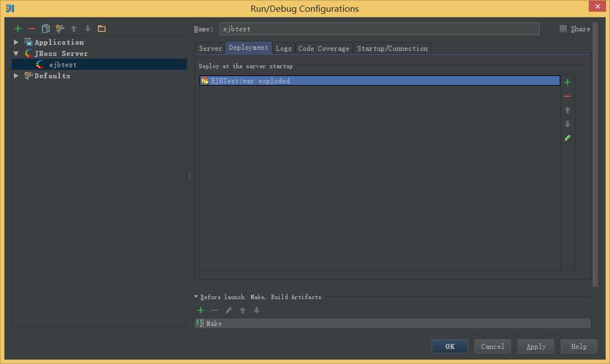This screenshot has height=364, width=610.
Task: Collapse the JBoss Server tree node
Action: point(16,54)
